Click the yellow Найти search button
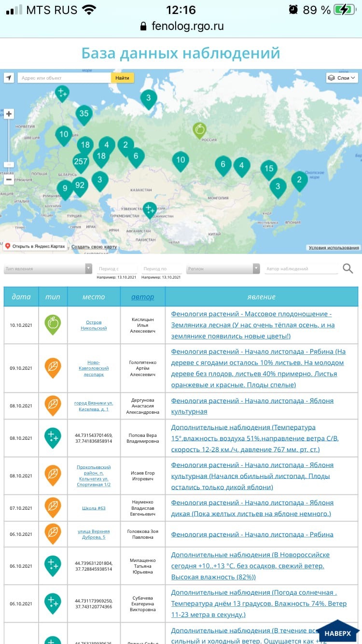The height and width of the screenshot is (644, 362). pyautogui.click(x=122, y=78)
